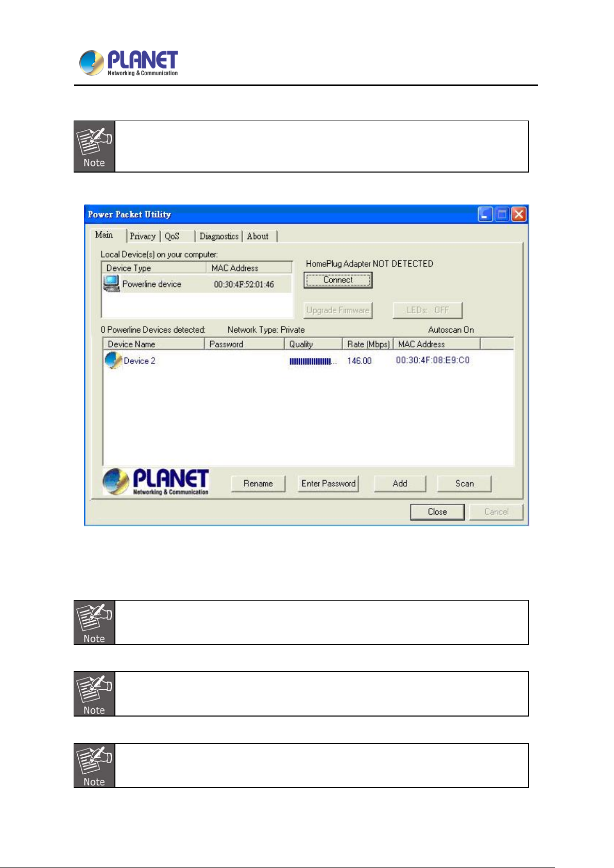Click the Device 2 globe icon
This screenshot has width=614, height=868.
pyautogui.click(x=112, y=361)
